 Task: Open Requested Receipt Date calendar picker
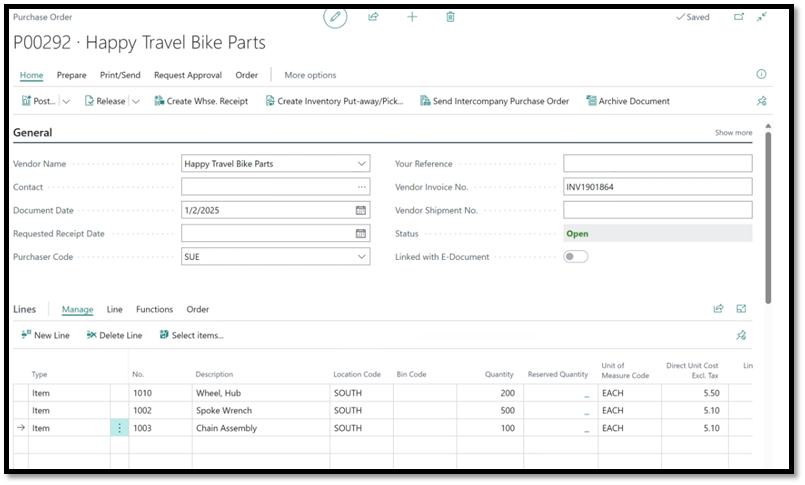(361, 234)
